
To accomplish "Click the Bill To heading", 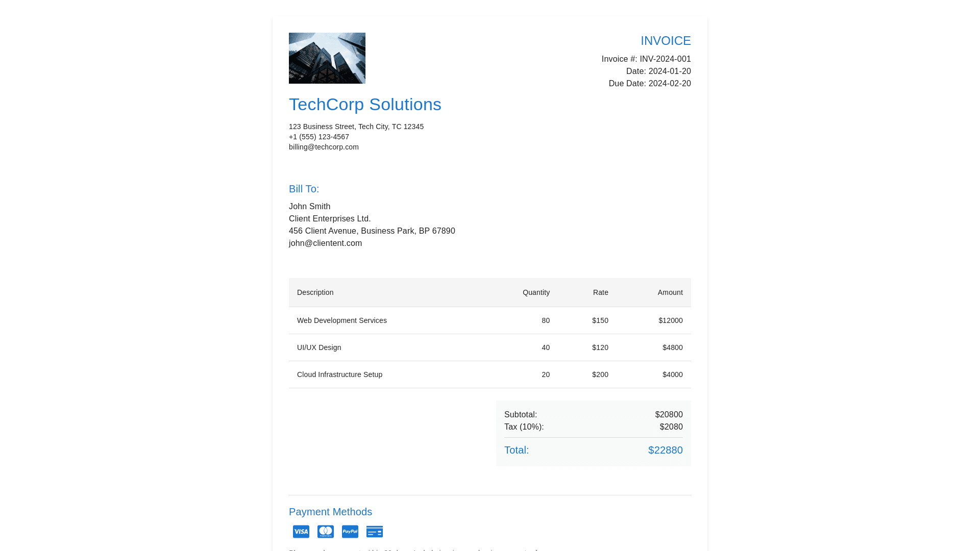I will pos(304,189).
